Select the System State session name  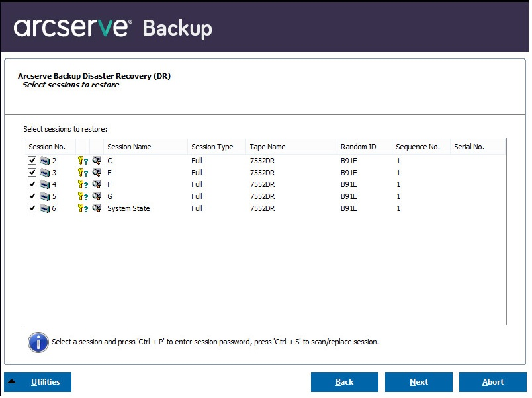(128, 208)
